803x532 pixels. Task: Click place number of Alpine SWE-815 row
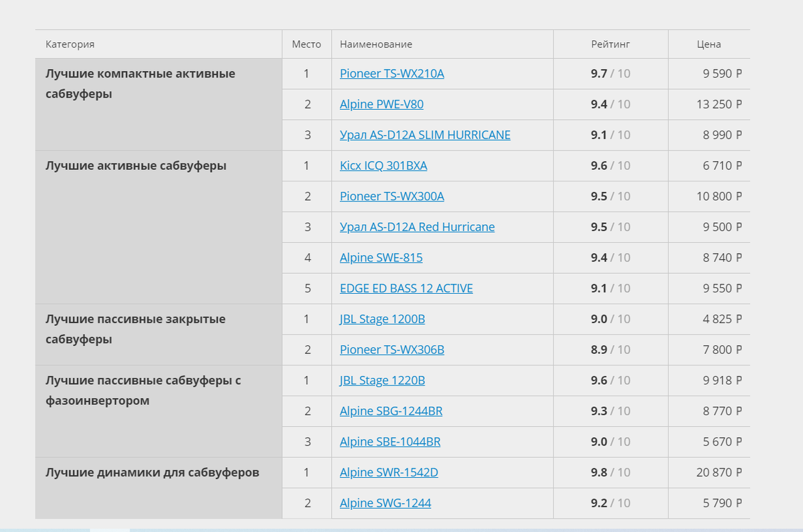tap(307, 258)
